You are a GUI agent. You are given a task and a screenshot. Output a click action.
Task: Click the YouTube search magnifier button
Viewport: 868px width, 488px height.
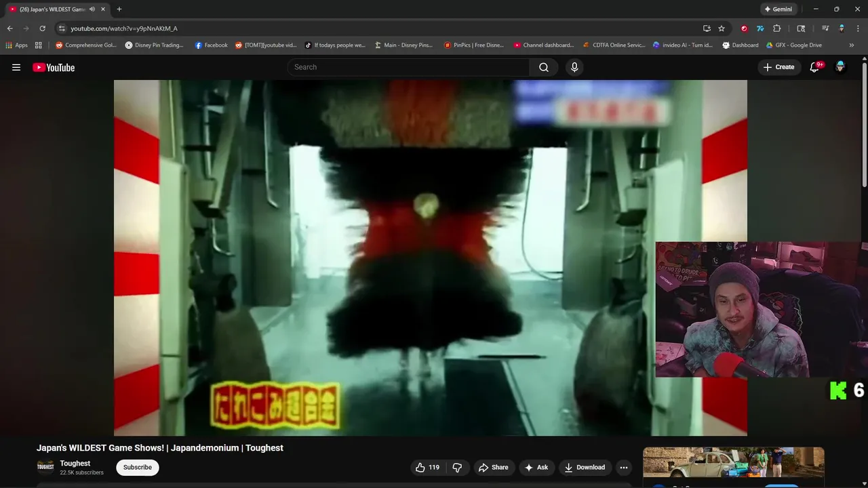pyautogui.click(x=544, y=67)
